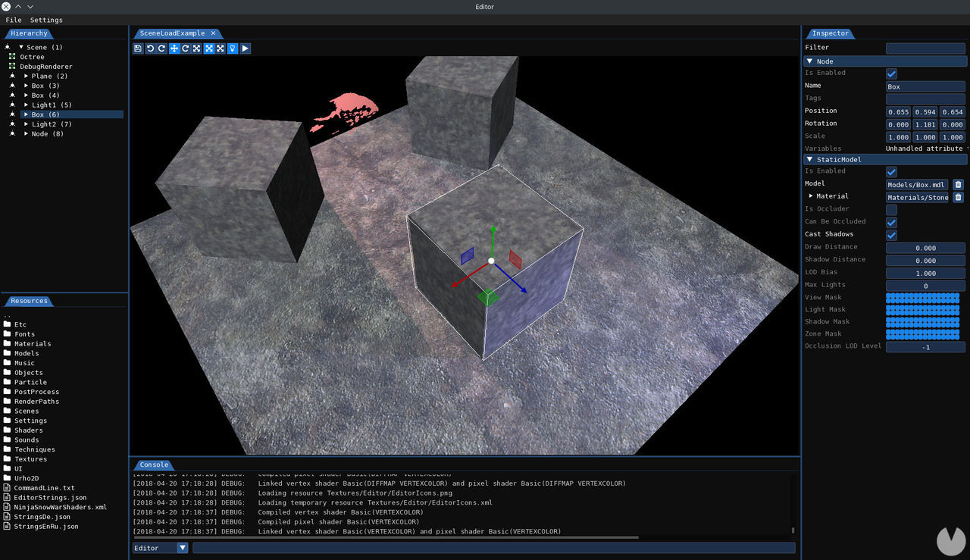
Task: Click the trash icon beside Models/Box.mdl
Action: click(x=958, y=184)
